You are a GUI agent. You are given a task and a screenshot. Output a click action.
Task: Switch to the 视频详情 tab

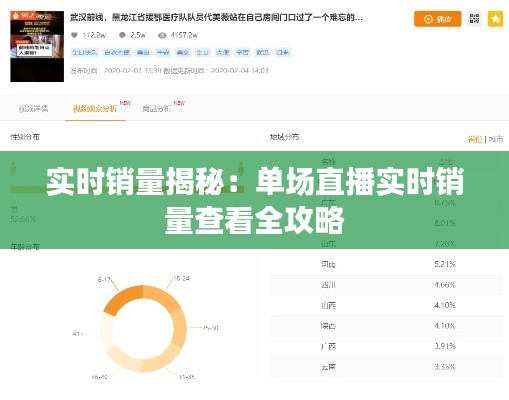tap(33, 109)
